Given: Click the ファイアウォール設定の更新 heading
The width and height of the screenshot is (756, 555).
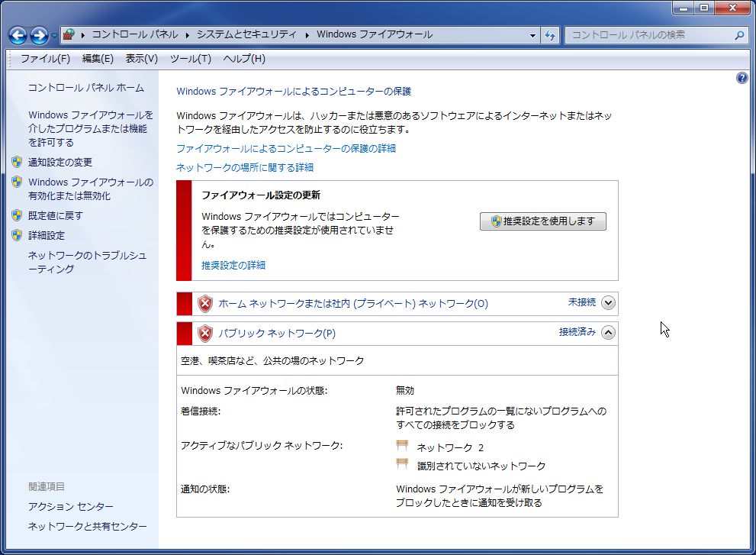Looking at the screenshot, I should (x=261, y=195).
